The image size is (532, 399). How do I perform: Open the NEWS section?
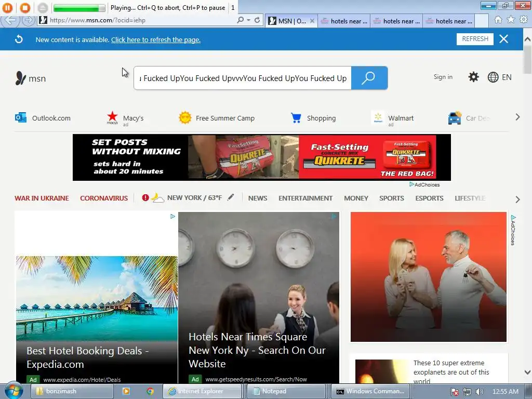(x=258, y=198)
